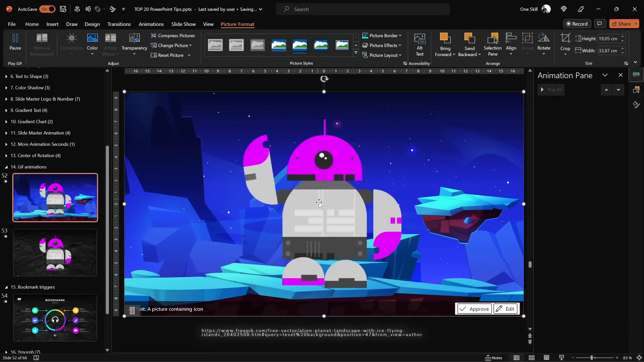Switch to the Insert tab
This screenshot has width=644, height=362.
(x=52, y=24)
